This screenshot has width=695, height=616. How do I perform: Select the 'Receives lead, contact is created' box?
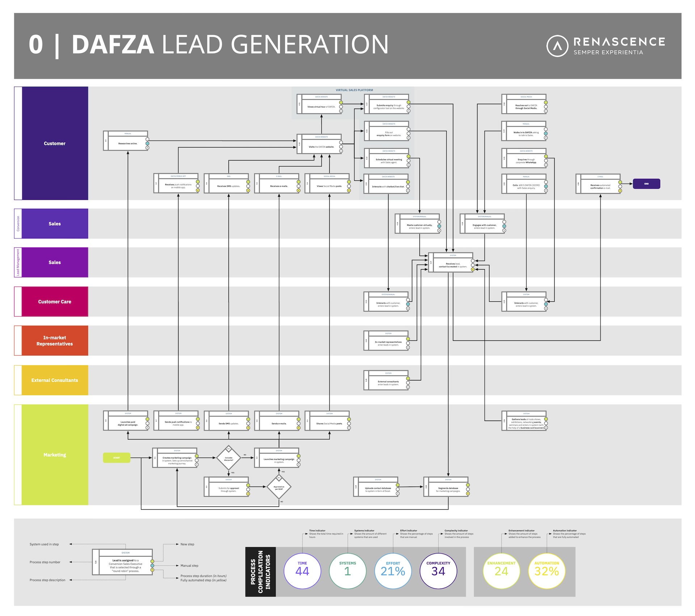click(451, 262)
